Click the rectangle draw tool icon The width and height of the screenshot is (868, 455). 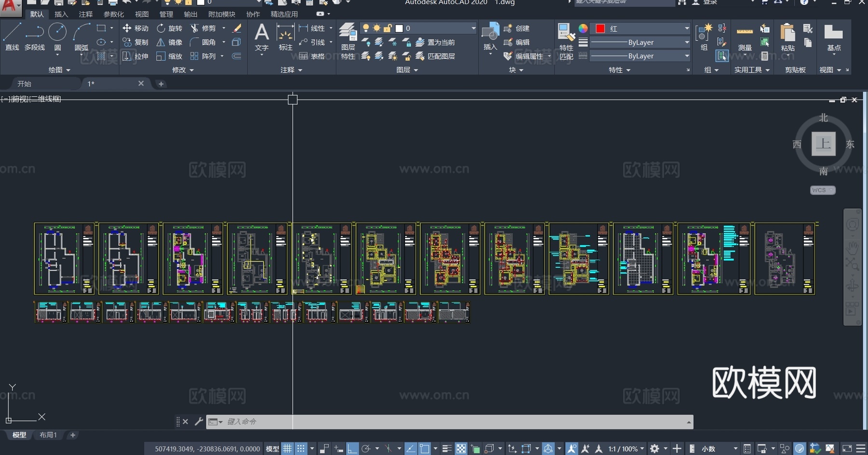(101, 28)
